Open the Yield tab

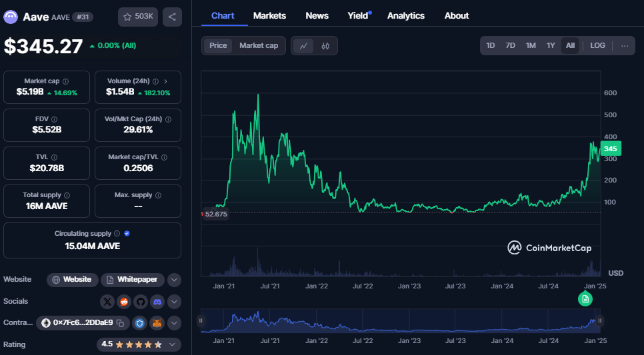click(x=358, y=15)
